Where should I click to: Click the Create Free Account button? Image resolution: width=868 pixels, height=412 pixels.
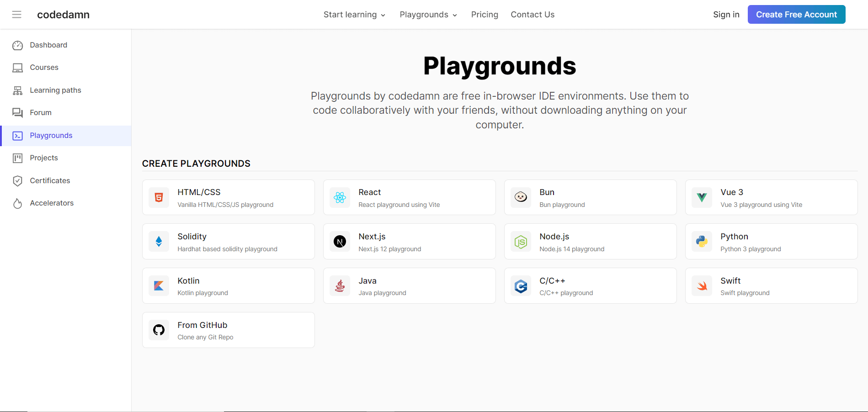(796, 15)
